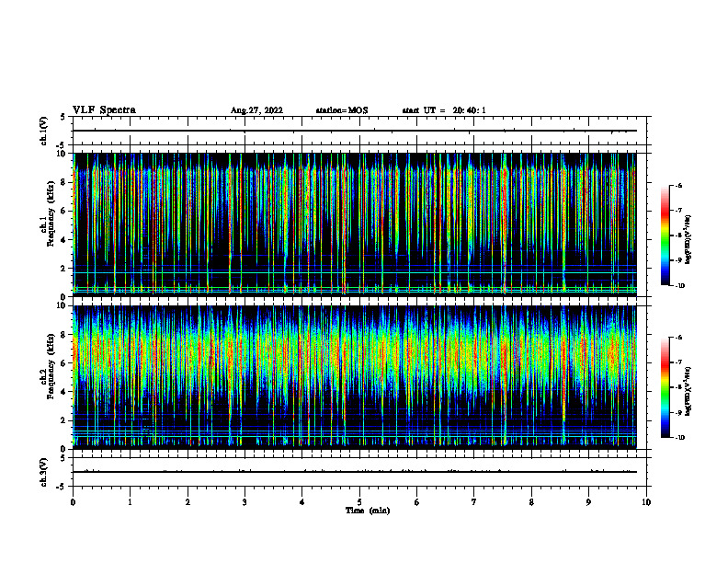This screenshot has width=728, height=563.
Task: Click the "start UT = 20:40: 1" label
Action: point(444,110)
